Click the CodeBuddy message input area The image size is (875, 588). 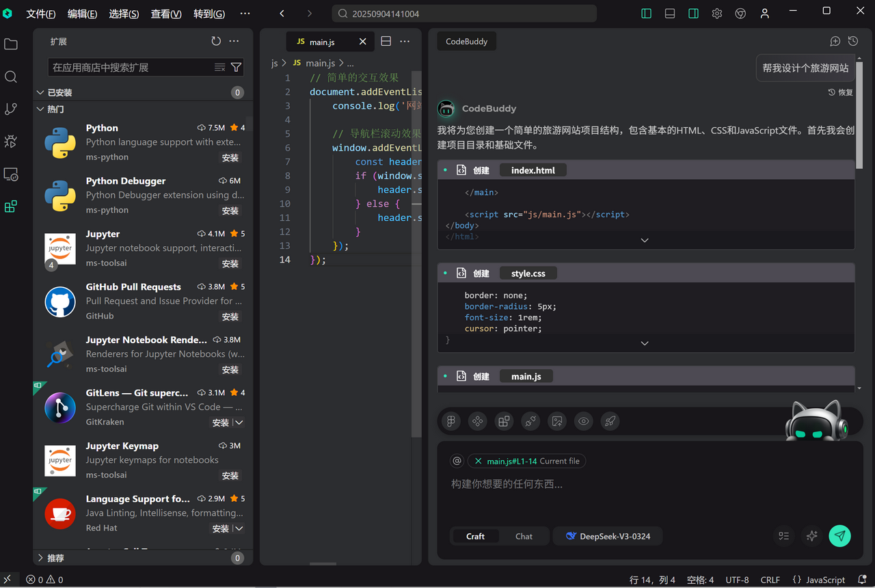(649, 484)
